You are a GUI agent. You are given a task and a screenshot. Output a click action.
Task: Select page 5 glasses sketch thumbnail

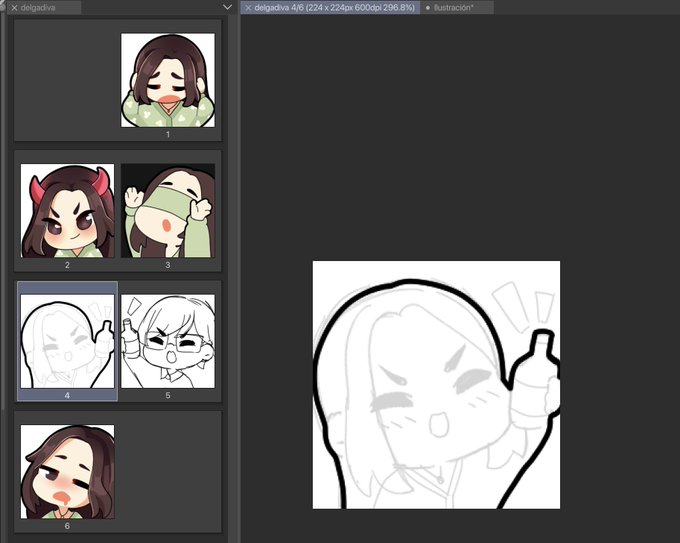[x=168, y=341]
